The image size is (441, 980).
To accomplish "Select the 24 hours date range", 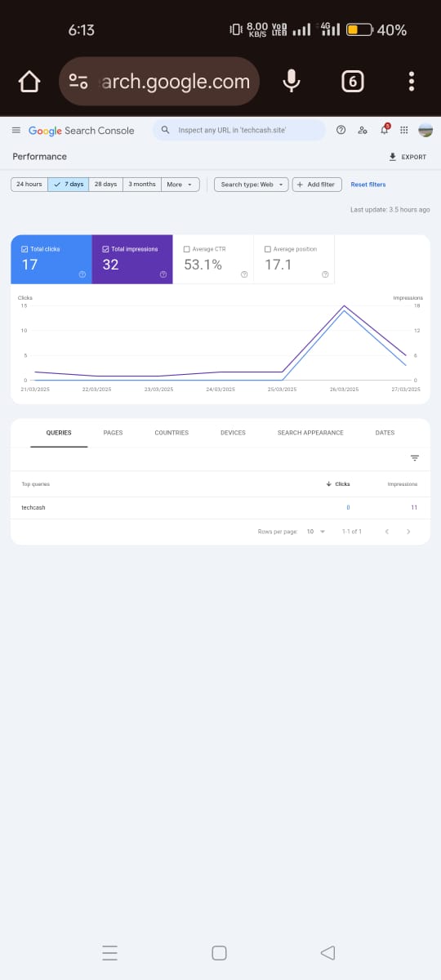I will coord(29,185).
